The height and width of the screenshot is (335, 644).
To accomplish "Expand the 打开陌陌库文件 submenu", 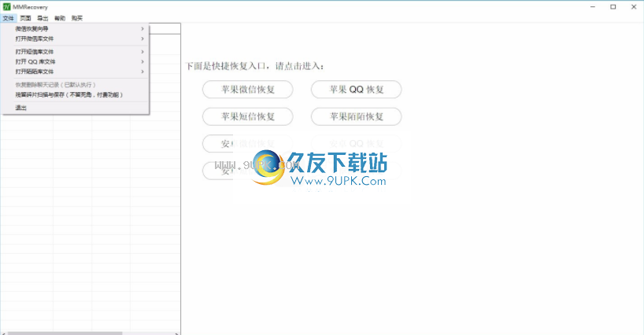I will point(76,72).
